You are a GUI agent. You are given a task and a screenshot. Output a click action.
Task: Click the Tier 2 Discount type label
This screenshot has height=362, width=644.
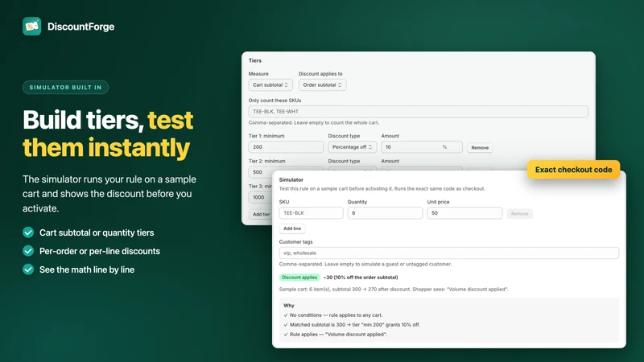344,162
